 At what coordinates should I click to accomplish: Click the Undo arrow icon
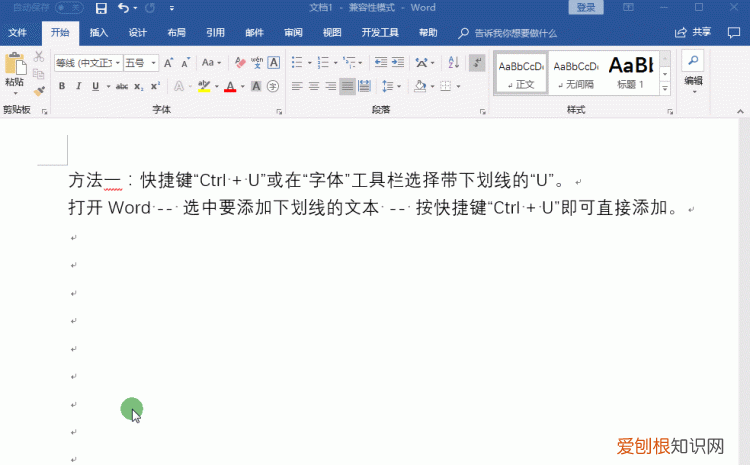123,8
